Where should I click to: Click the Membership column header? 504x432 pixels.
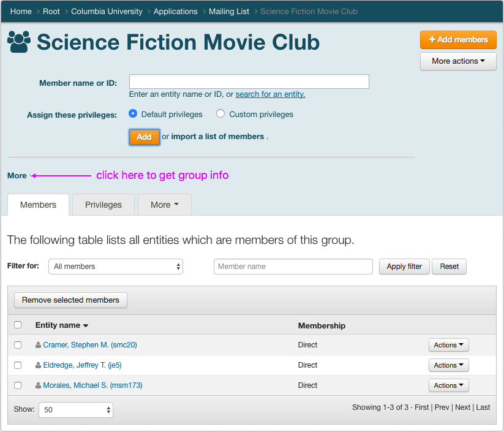322,325
